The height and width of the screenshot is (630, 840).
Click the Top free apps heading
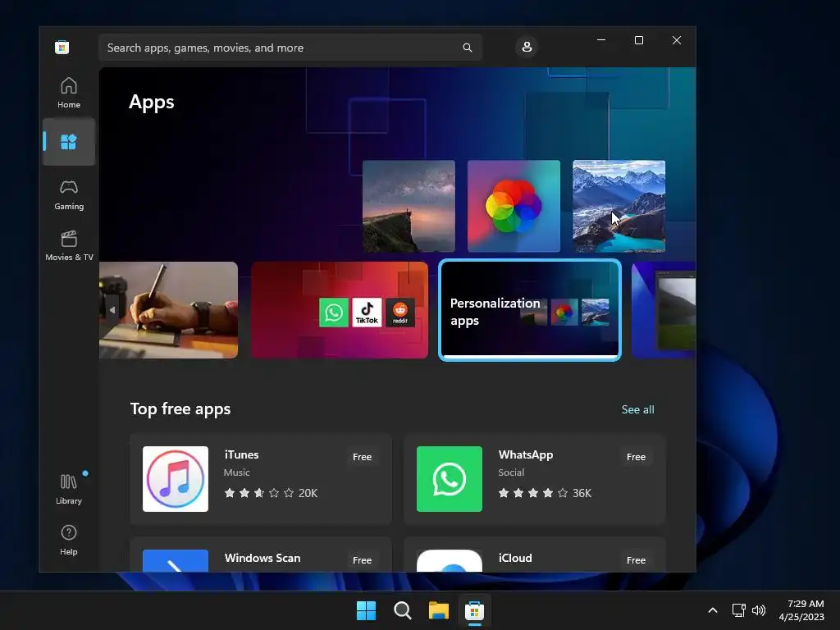[180, 409]
